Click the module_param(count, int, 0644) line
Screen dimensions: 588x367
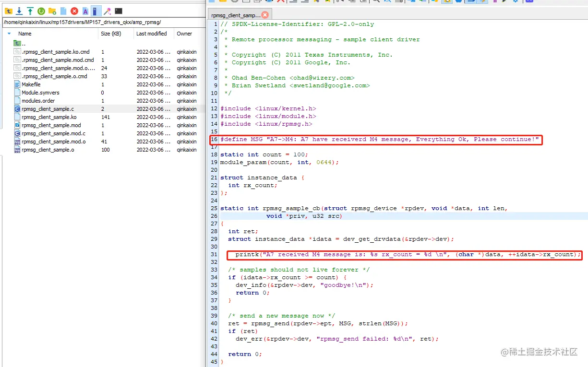[x=279, y=162]
